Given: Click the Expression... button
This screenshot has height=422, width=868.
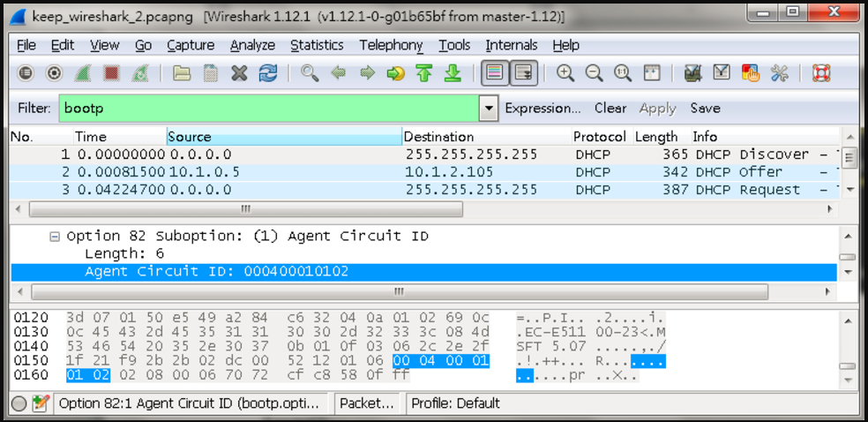Looking at the screenshot, I should (543, 108).
